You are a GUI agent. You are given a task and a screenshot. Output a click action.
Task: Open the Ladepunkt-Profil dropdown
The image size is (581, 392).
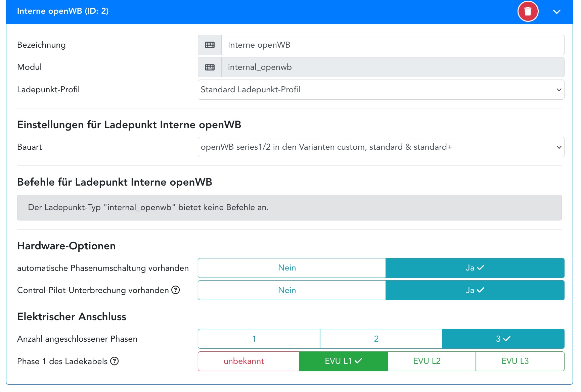pos(381,90)
